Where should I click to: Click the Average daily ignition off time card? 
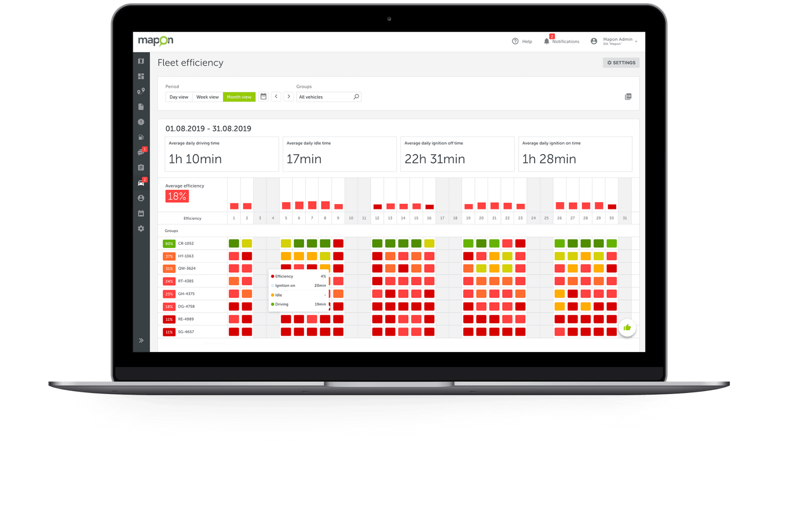coord(458,154)
